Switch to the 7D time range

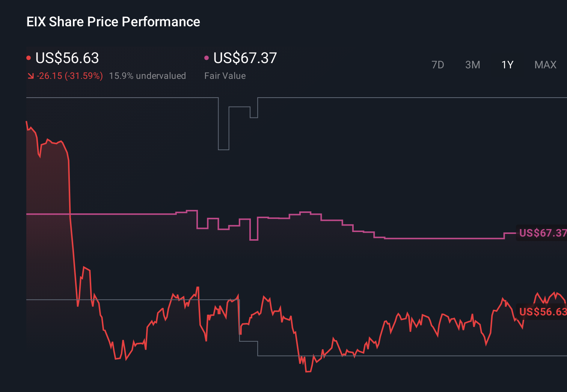pos(438,65)
